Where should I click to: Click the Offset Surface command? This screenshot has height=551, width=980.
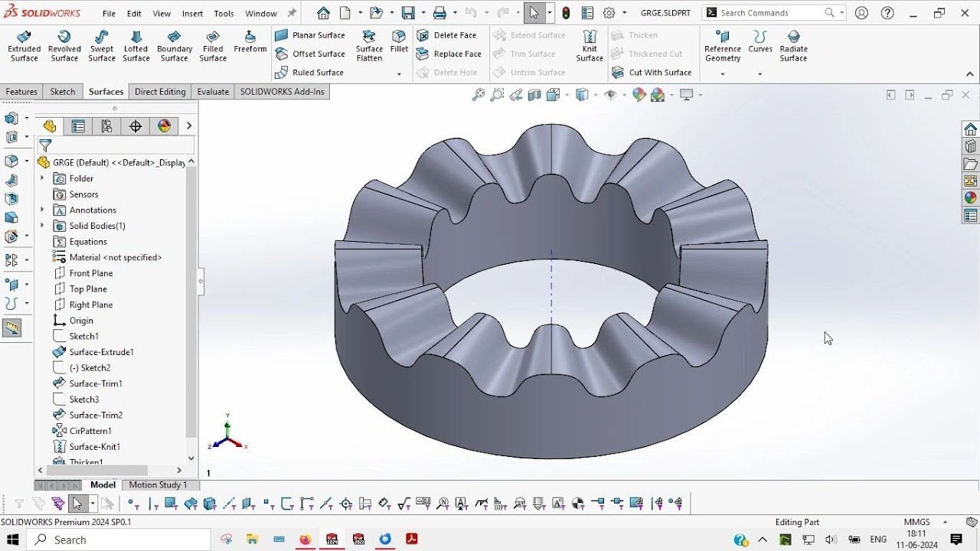tap(310, 54)
